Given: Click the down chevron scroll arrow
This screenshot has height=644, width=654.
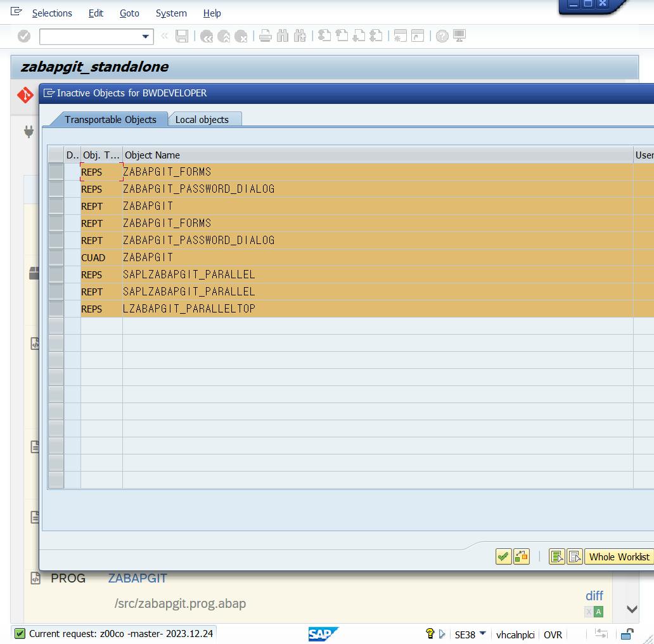Looking at the screenshot, I should 632,609.
